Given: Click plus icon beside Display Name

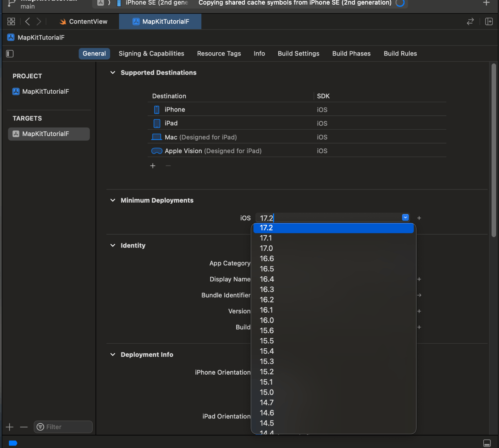Looking at the screenshot, I should click(x=419, y=279).
